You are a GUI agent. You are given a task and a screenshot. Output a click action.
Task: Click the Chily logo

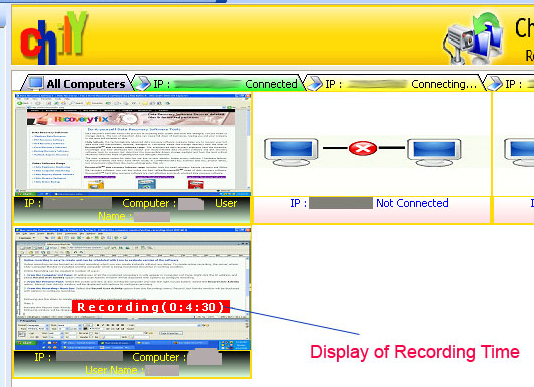tap(53, 38)
